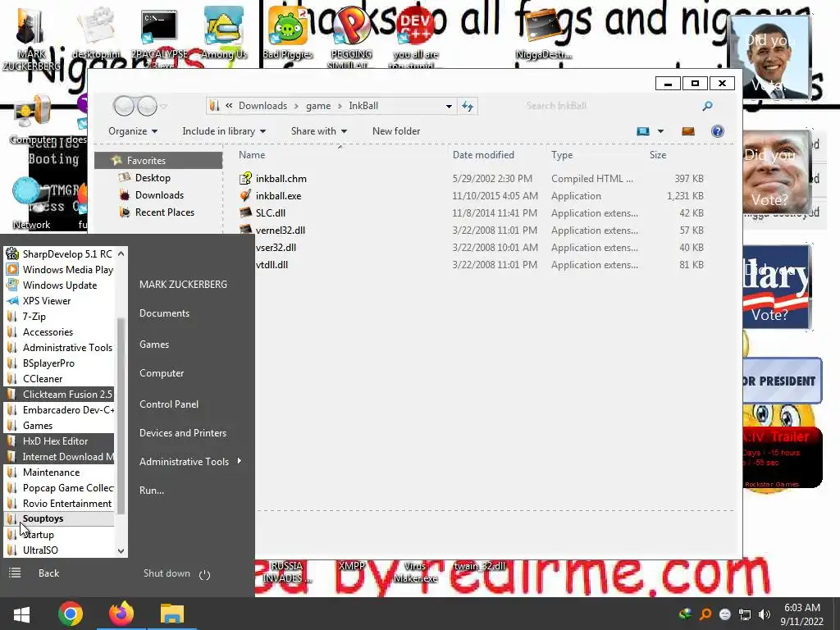Open the view options dropdown arrow

click(x=660, y=131)
